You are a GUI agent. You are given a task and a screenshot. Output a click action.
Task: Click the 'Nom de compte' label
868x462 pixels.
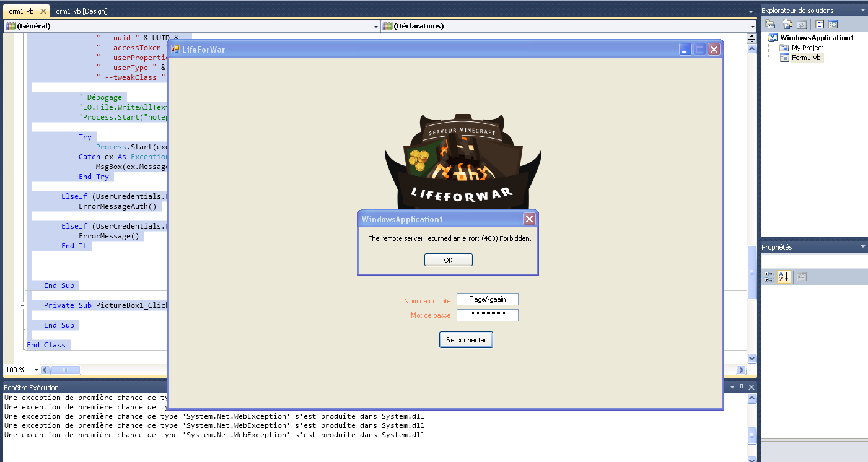pyautogui.click(x=427, y=301)
